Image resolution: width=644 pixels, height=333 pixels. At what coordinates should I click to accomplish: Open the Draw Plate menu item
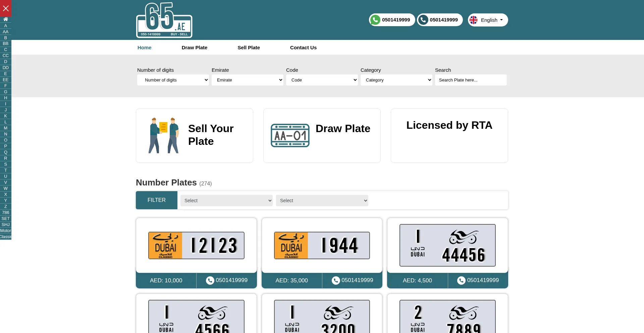coord(195,48)
